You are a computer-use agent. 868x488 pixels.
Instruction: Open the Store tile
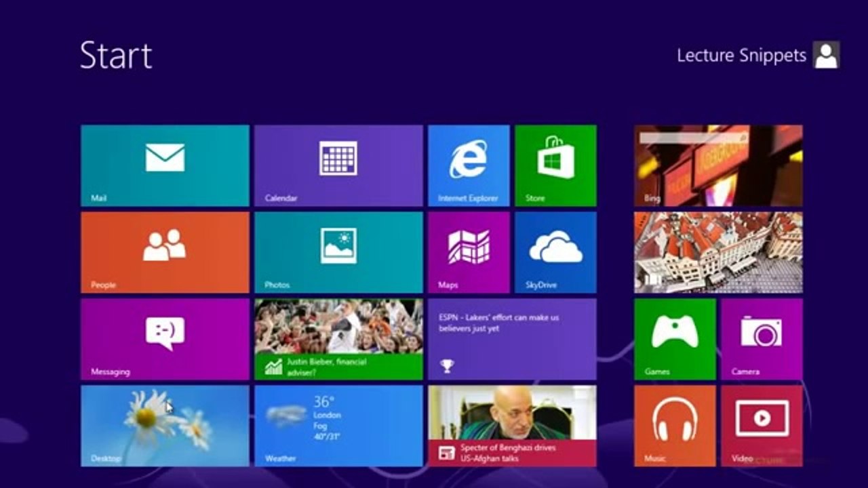[x=555, y=165]
